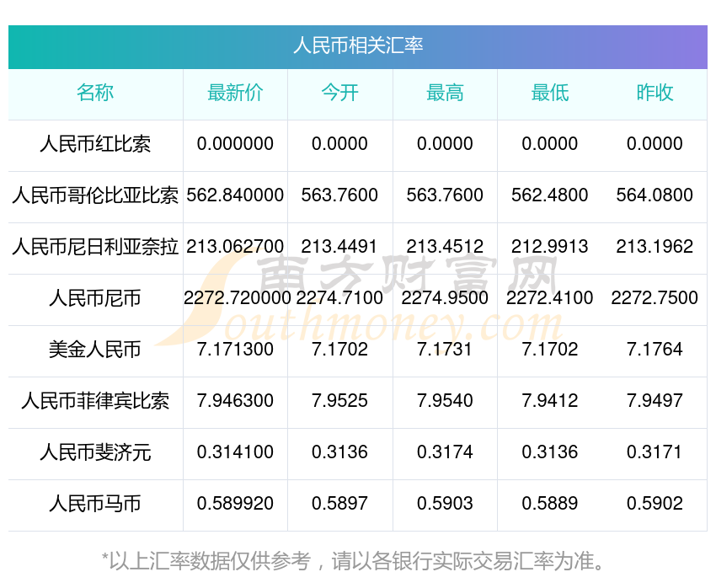Viewport: 716px width, 588px height.
Task: Click the 最新价 column header
Action: tap(235, 93)
